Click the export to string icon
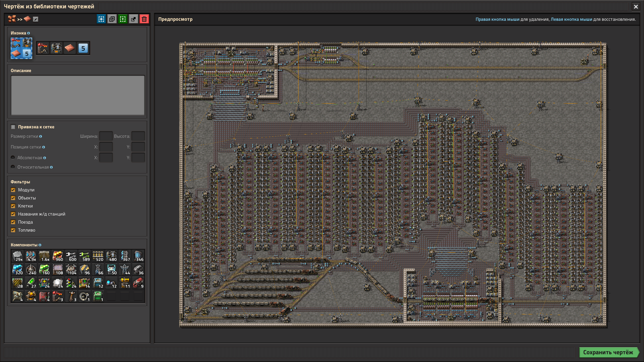The width and height of the screenshot is (644, 362). pyautogui.click(x=133, y=19)
